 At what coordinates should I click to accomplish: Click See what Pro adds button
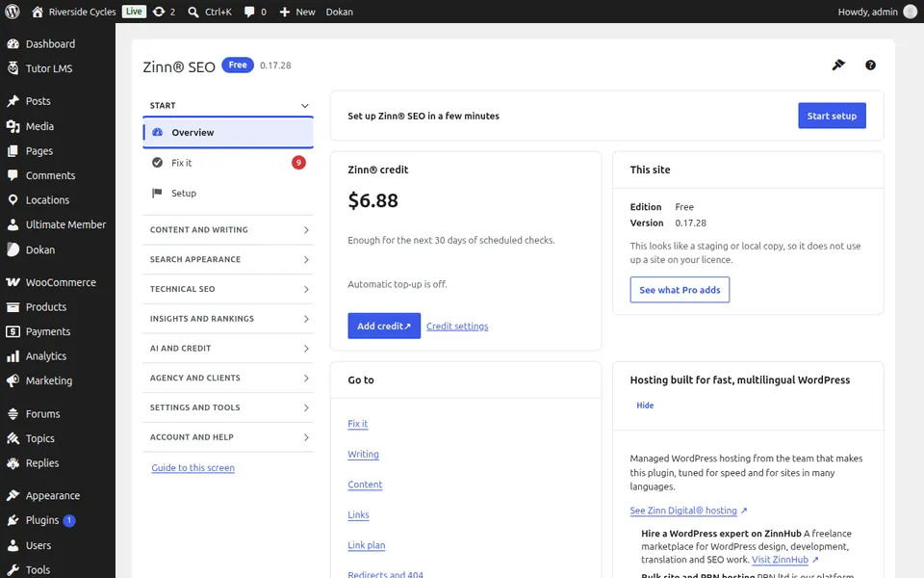(x=680, y=290)
